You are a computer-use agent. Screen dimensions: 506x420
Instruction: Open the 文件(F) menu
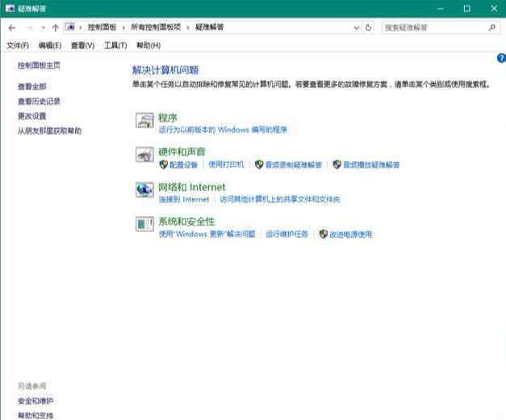click(18, 45)
